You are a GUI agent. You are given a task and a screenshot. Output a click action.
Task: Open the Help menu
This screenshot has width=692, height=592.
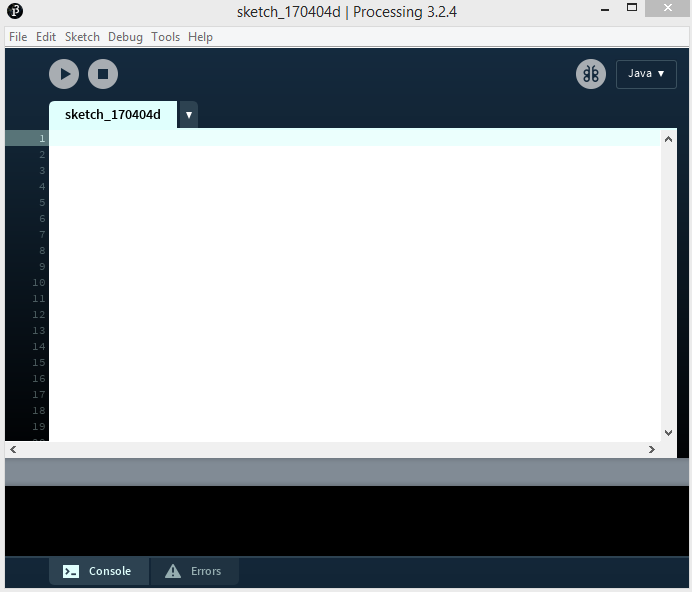coord(200,37)
